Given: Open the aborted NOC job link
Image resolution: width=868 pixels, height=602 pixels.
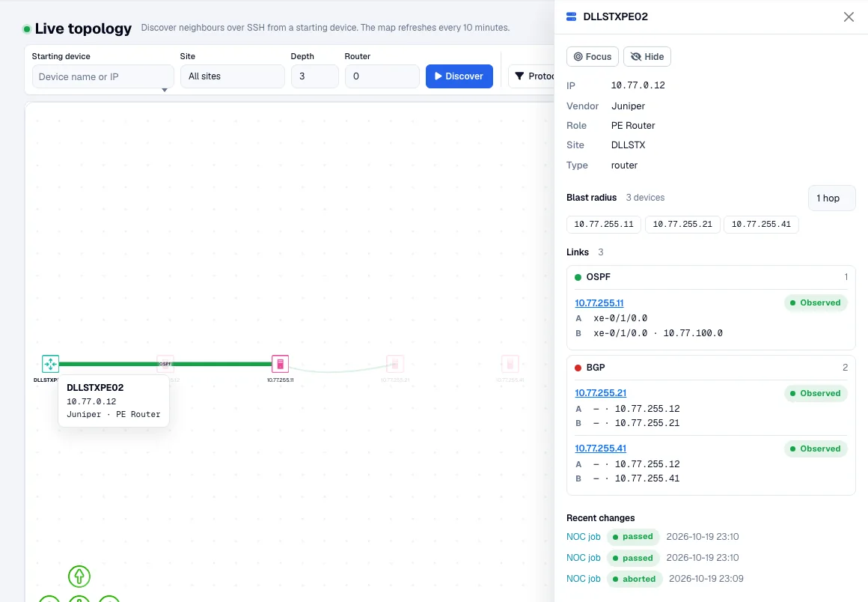Looking at the screenshot, I should 584,579.
